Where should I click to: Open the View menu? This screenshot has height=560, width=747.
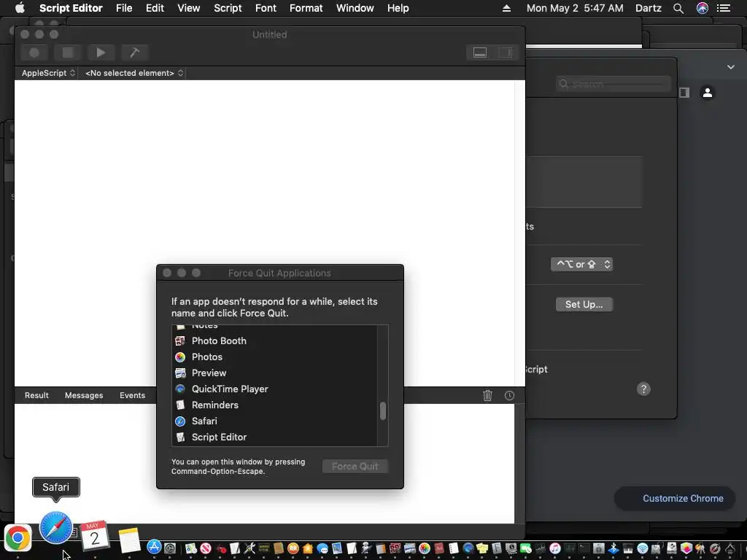189,8
